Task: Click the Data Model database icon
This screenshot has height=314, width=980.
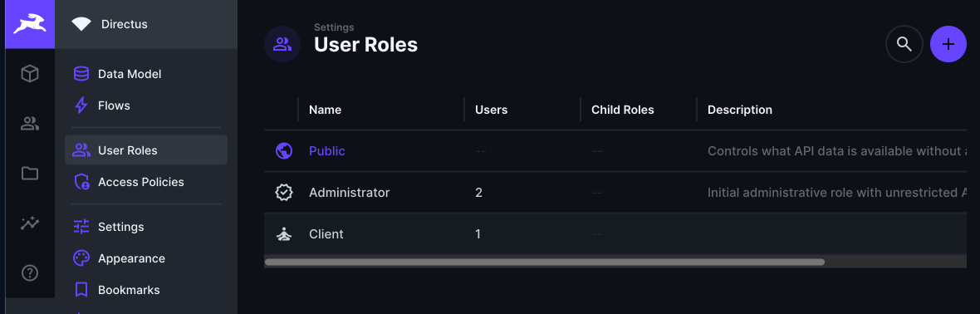Action: pyautogui.click(x=81, y=74)
